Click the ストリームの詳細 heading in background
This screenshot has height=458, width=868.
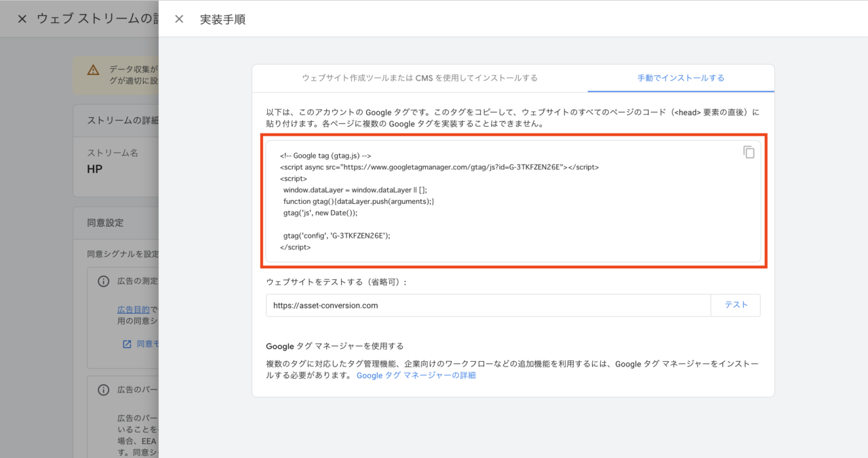[123, 120]
